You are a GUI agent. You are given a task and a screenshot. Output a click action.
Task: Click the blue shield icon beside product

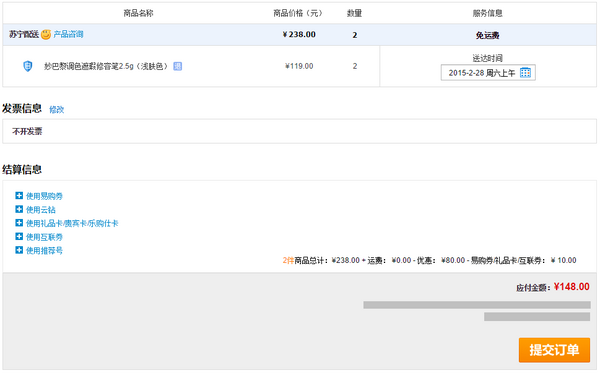28,66
